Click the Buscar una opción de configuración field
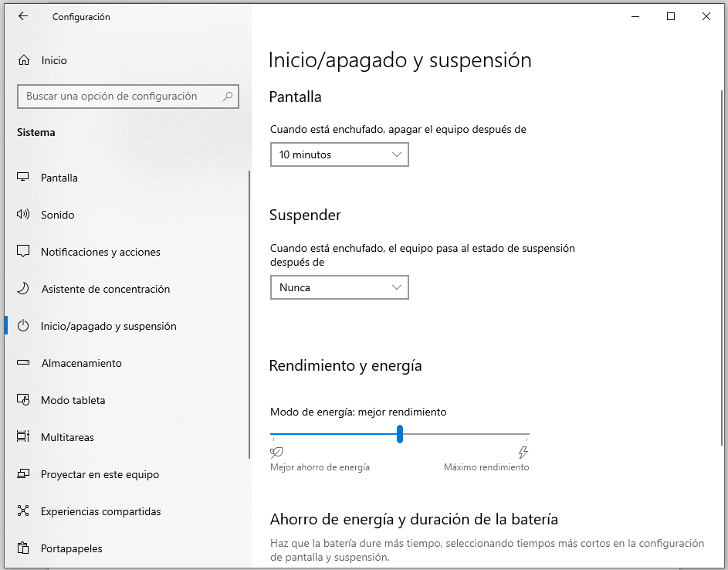Viewport: 728px width, 570px height. pos(128,97)
